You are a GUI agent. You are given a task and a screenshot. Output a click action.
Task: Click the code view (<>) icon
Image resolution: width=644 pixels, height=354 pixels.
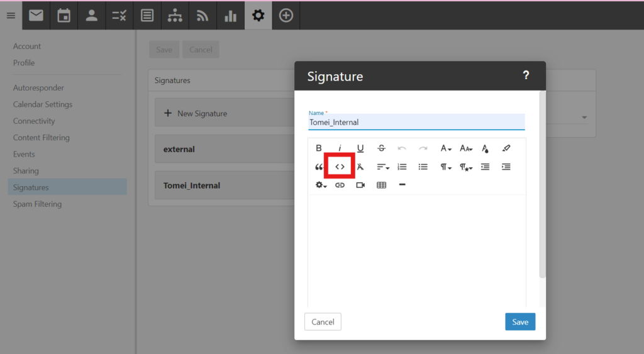pyautogui.click(x=340, y=167)
